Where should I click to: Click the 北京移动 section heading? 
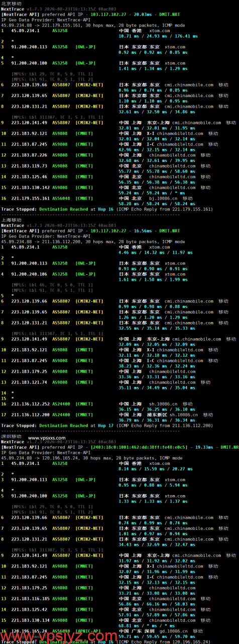tap(12, 4)
